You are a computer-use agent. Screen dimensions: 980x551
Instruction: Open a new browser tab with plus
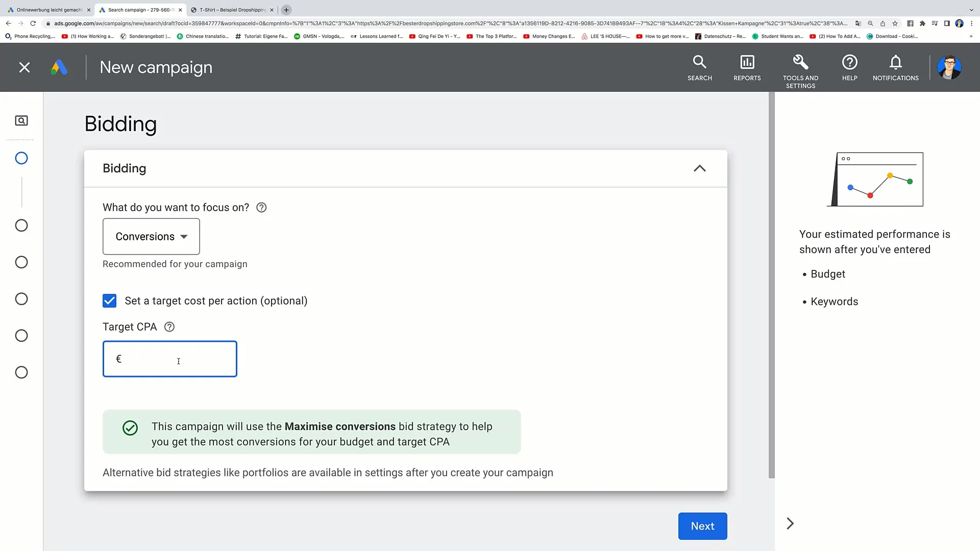[286, 10]
